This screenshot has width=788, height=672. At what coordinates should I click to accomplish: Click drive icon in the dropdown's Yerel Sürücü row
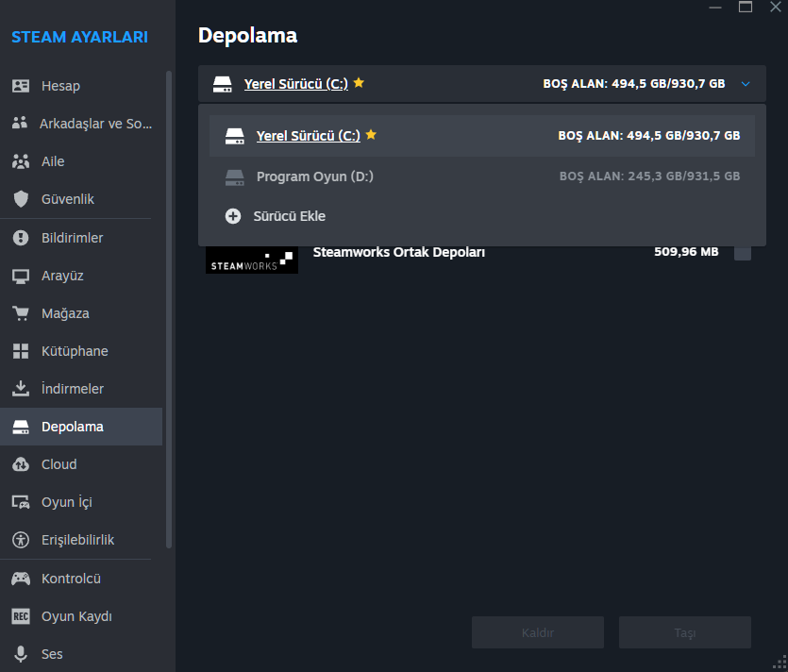[235, 136]
